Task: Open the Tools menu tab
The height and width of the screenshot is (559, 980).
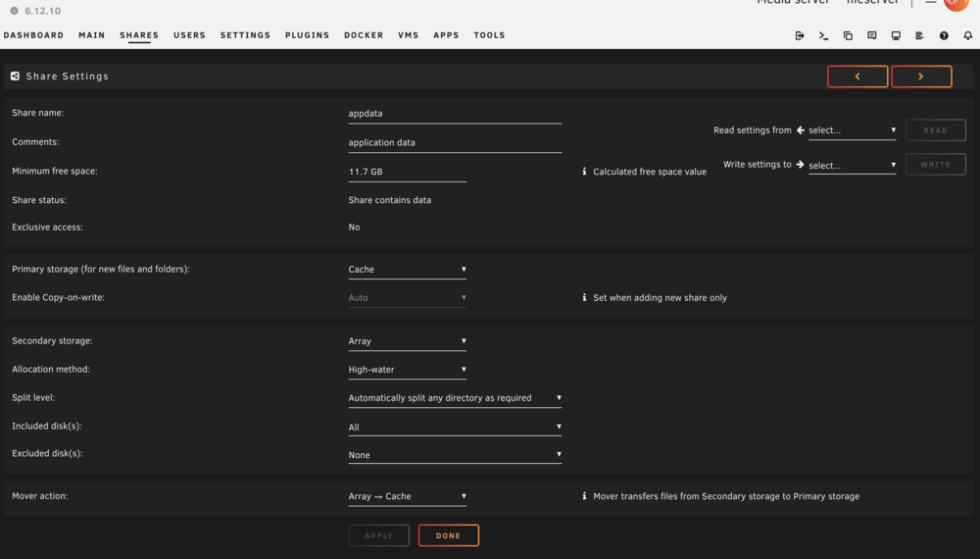Action: tap(489, 35)
